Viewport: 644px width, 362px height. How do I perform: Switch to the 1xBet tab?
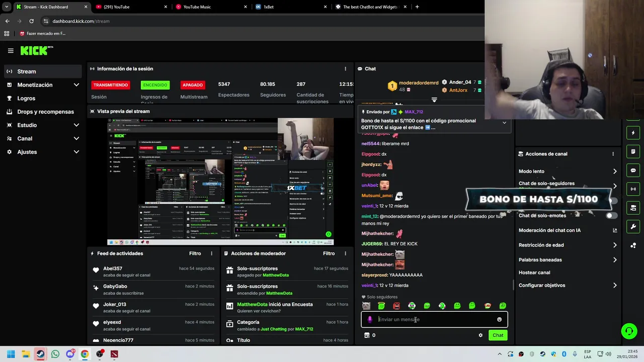click(x=290, y=7)
